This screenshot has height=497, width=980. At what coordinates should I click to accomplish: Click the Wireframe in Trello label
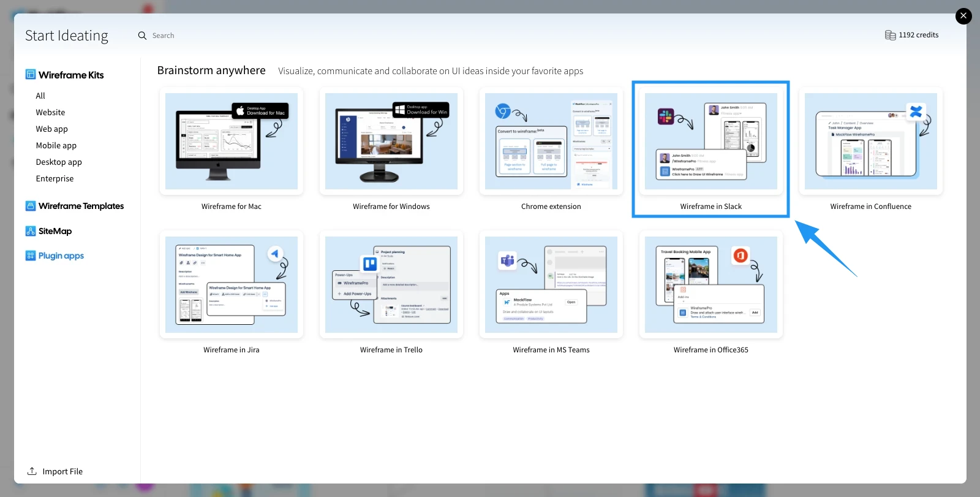[391, 350]
